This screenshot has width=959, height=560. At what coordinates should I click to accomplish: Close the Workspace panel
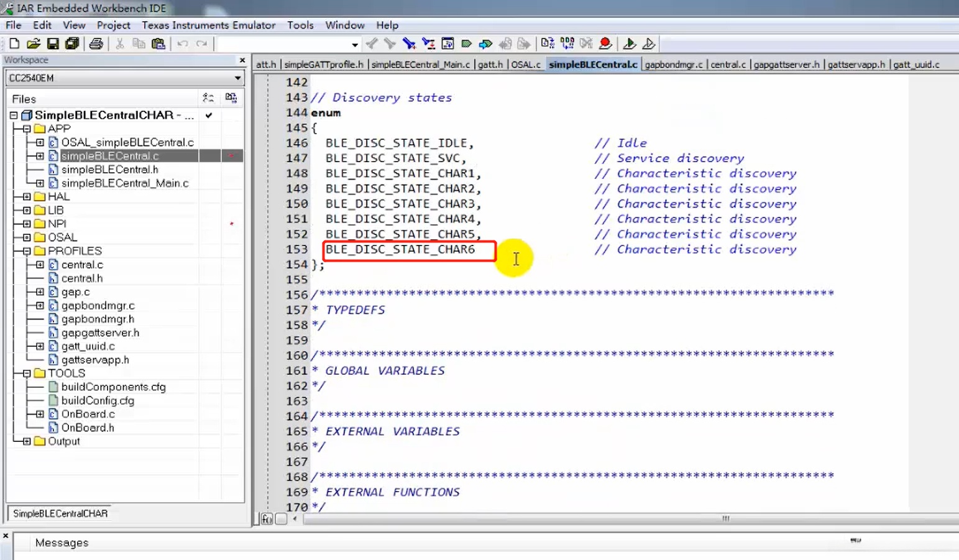[242, 60]
